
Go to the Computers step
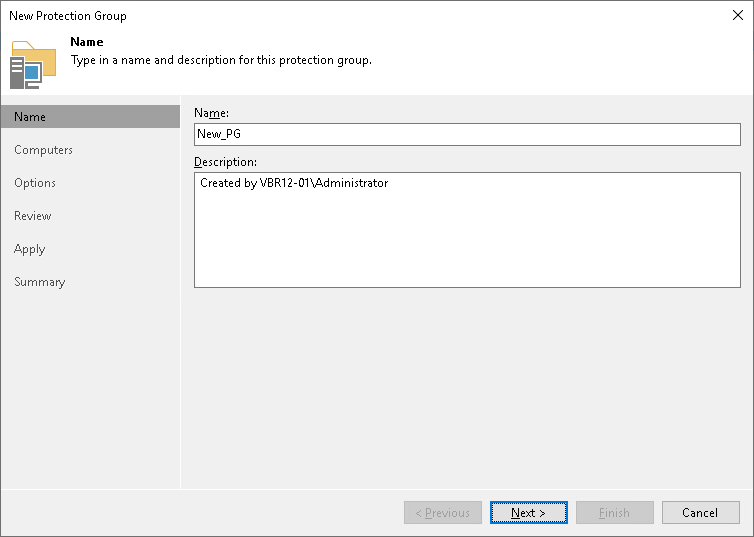coord(43,150)
